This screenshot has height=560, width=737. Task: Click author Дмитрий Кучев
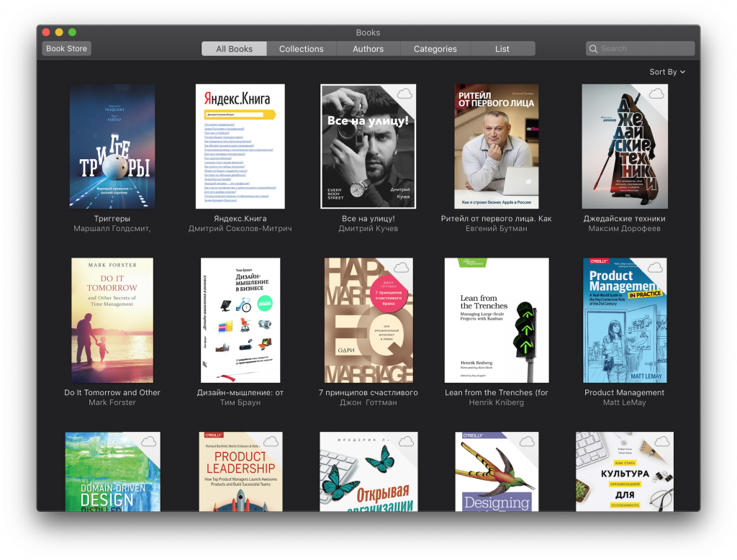point(368,228)
